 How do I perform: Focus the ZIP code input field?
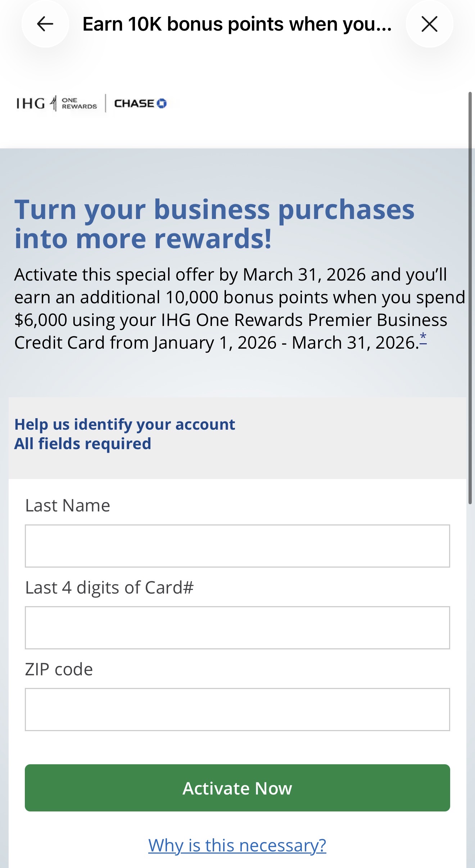coord(237,709)
